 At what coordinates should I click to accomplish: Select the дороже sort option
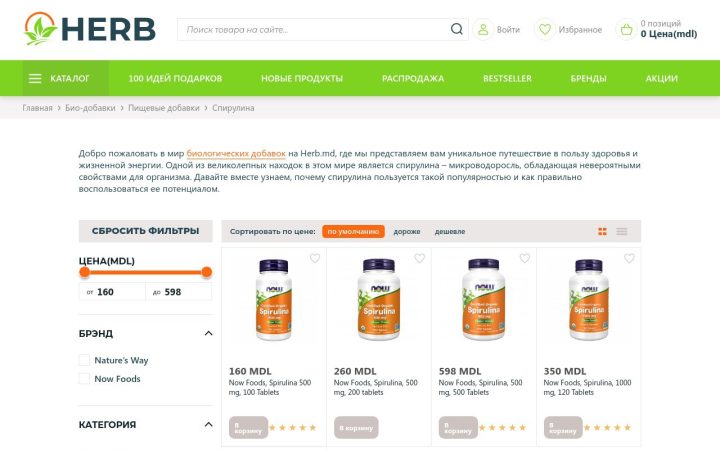(407, 231)
